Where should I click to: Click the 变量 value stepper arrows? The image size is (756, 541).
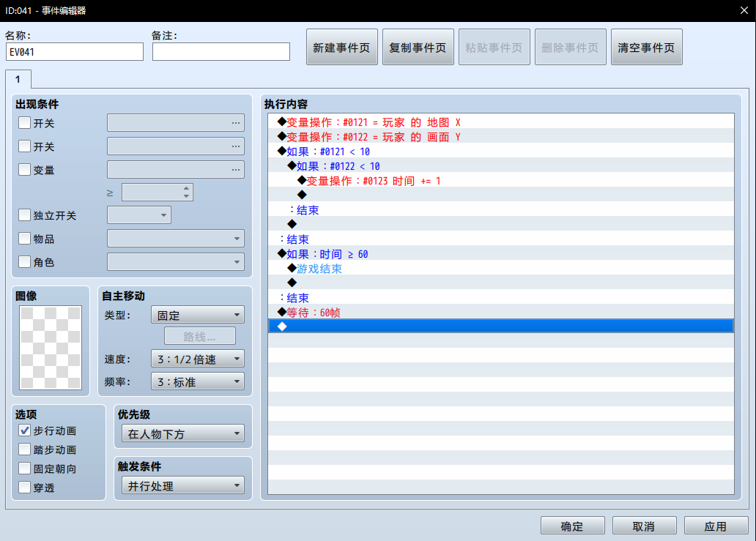coord(187,193)
